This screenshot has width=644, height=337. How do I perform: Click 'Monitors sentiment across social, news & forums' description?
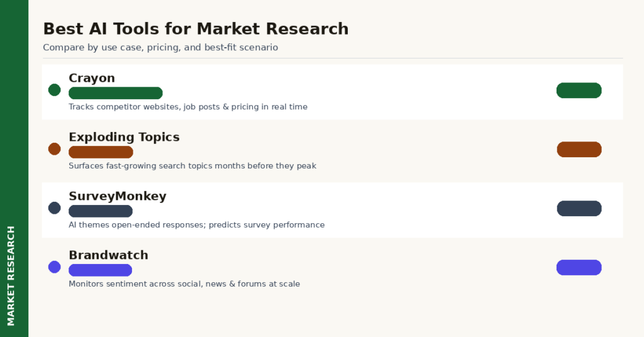click(x=184, y=284)
